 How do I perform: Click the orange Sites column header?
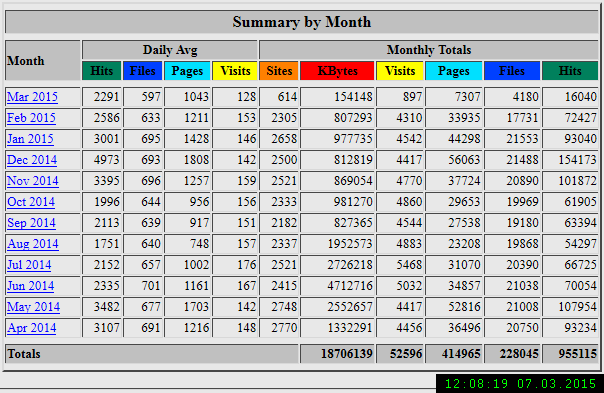tap(279, 71)
